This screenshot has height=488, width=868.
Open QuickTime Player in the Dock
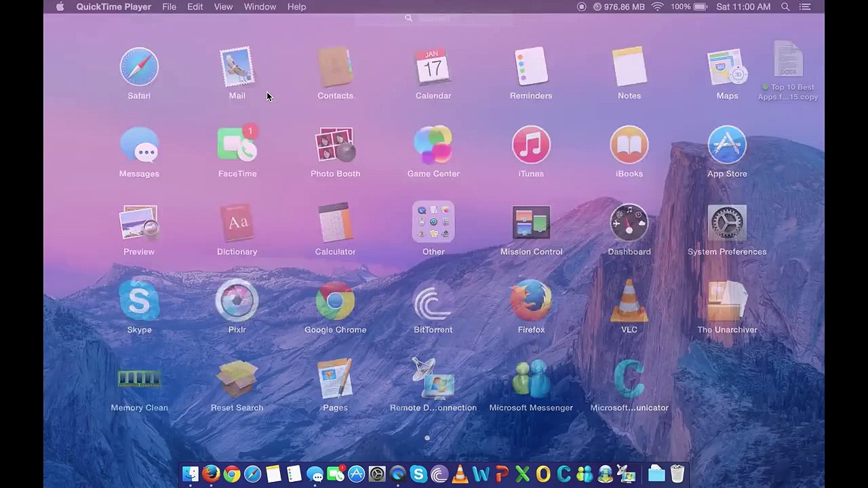tap(397, 474)
